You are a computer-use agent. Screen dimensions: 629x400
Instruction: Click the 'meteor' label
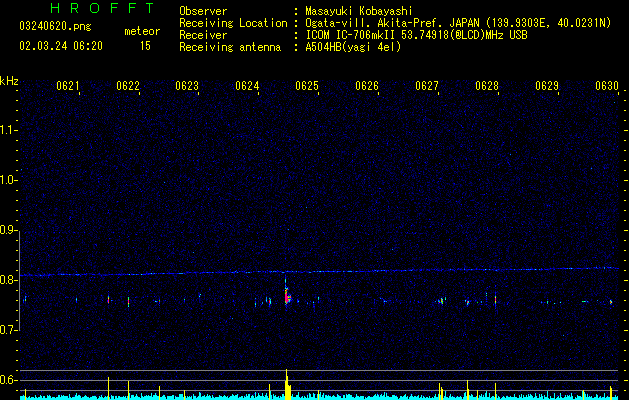(142, 31)
